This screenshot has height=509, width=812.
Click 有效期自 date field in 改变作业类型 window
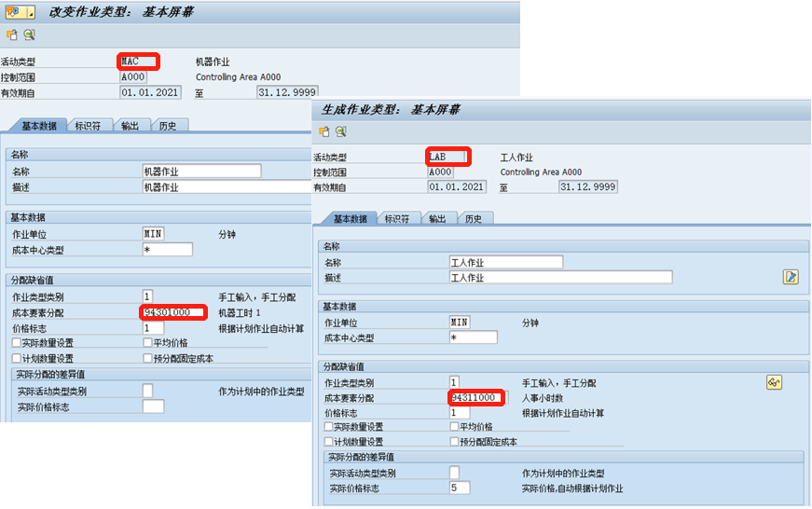[150, 92]
